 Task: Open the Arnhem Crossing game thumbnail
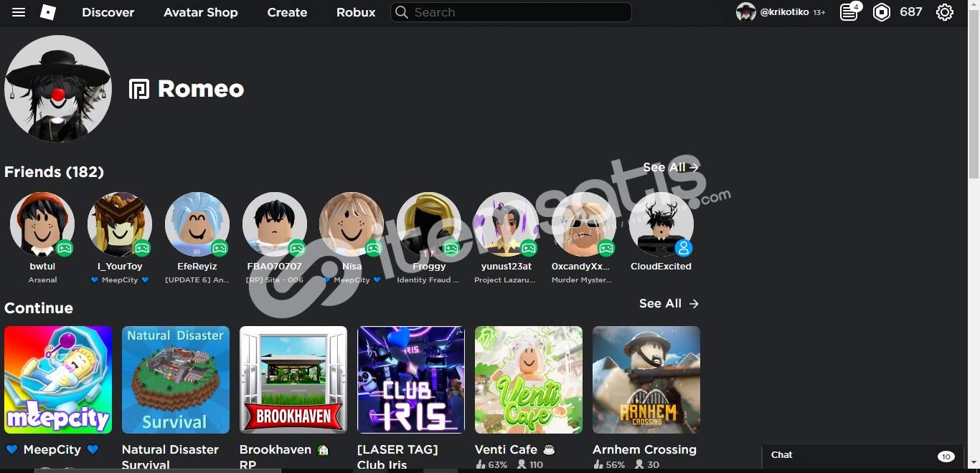pos(646,380)
